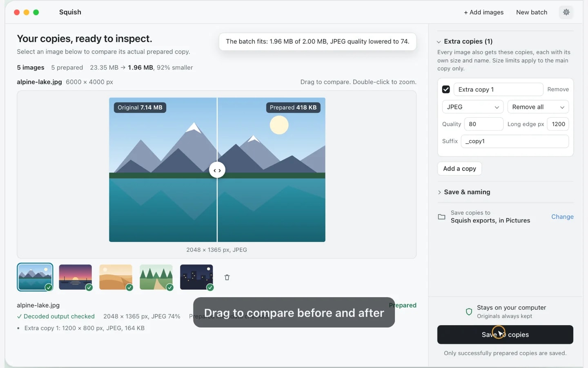This screenshot has height=368, width=588.
Task: Click the trash icon beside thumbnails
Action: pos(227,277)
